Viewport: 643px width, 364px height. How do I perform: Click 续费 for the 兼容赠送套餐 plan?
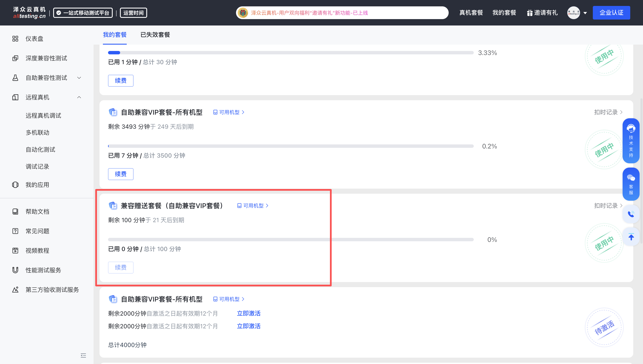[x=121, y=267]
